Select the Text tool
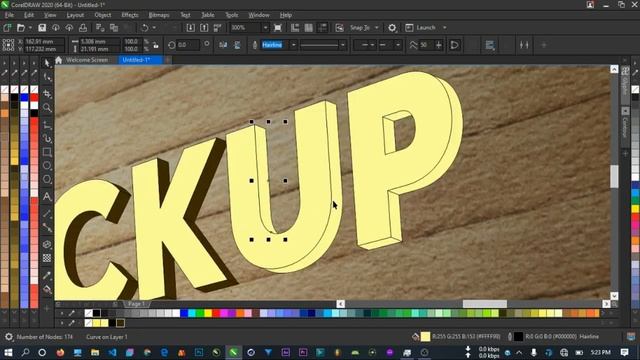The height and width of the screenshot is (360, 640). (47, 197)
